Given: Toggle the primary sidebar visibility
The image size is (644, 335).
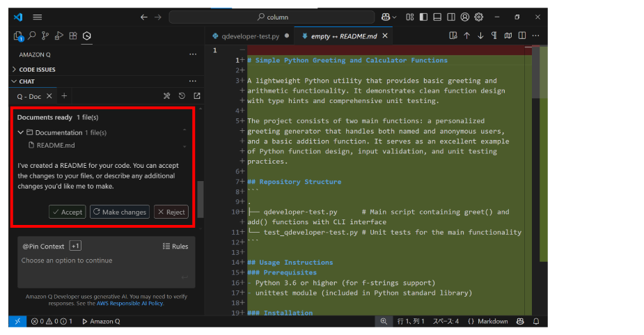Looking at the screenshot, I should point(423,17).
